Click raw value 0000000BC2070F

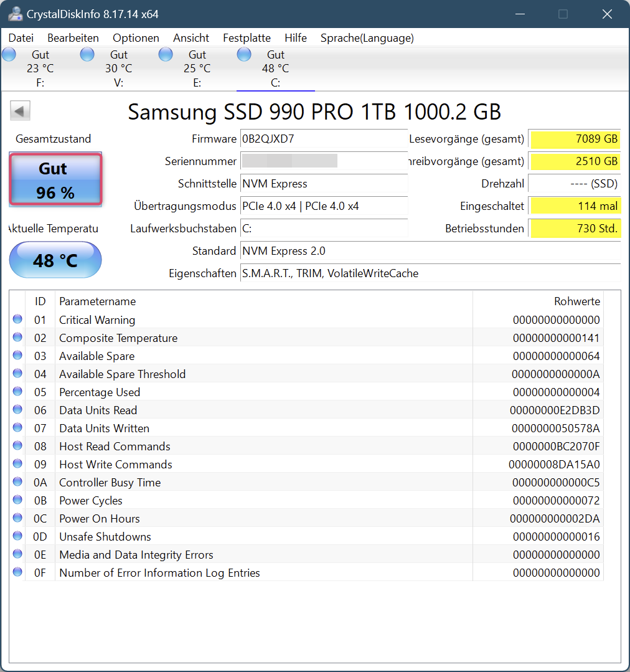click(x=557, y=446)
